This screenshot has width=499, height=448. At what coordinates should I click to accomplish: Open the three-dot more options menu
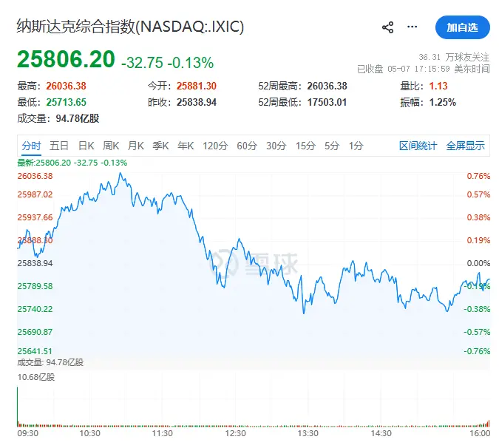tap(412, 27)
